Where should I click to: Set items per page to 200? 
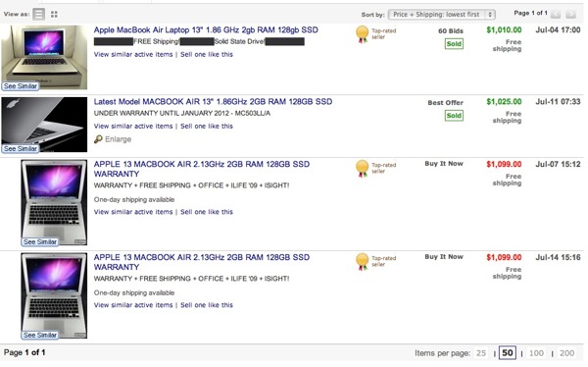[566, 353]
